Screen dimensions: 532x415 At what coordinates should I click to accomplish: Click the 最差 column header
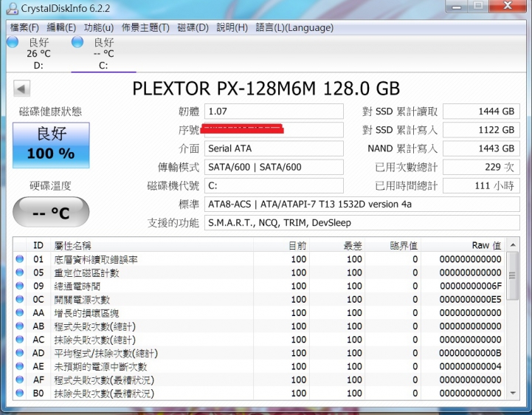coord(337,245)
